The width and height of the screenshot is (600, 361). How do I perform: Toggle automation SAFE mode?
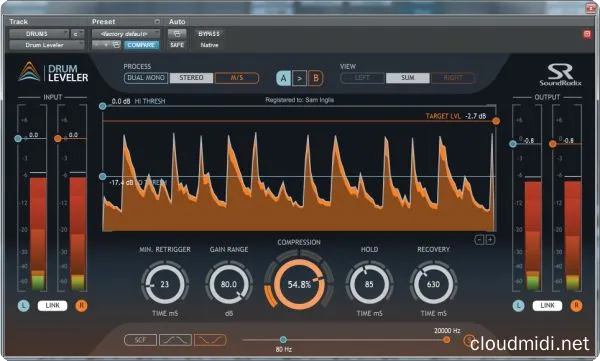point(177,45)
